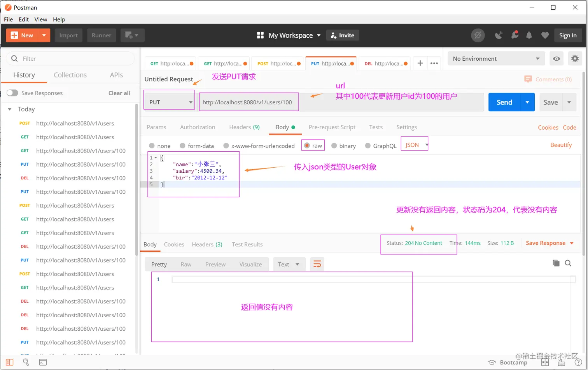Switch to the Collections tab

70,75
